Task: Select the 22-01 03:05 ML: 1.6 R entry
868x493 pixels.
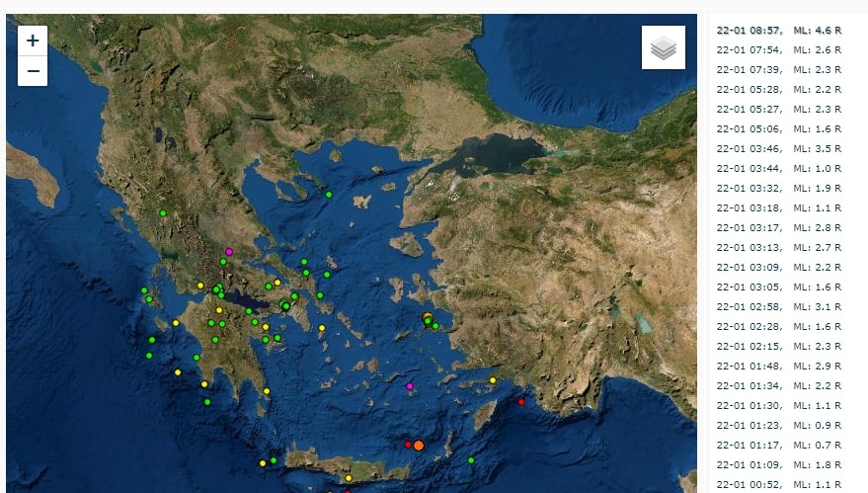Action: click(779, 287)
